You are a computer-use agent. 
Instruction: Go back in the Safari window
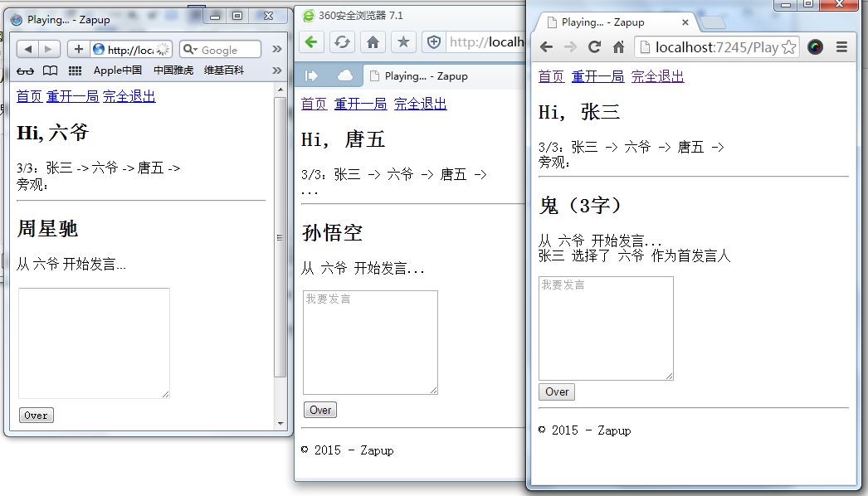[x=27, y=49]
